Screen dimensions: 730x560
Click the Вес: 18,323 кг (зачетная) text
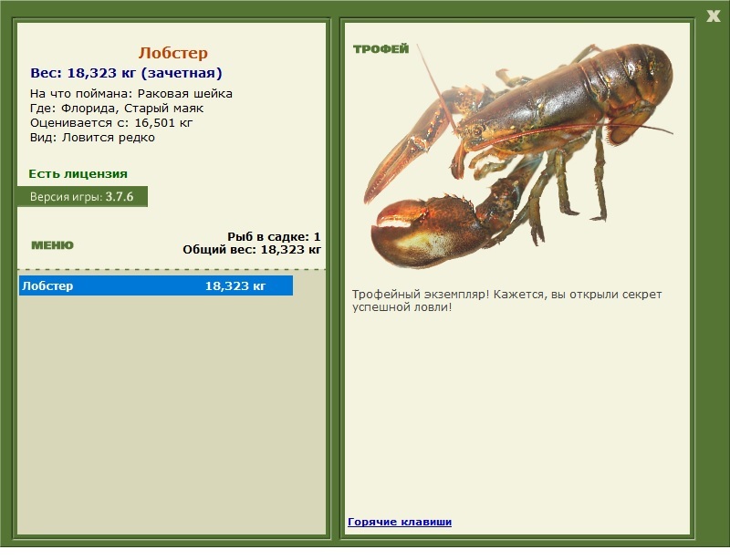126,73
